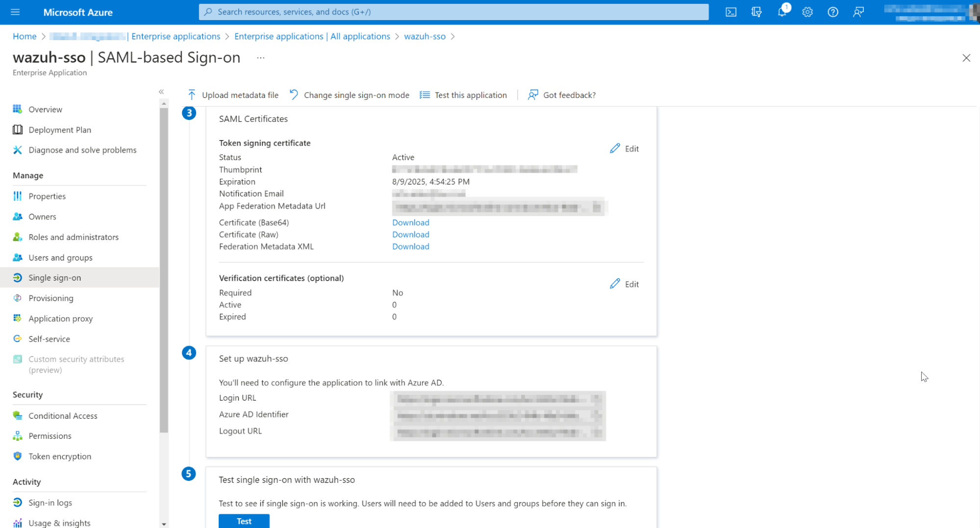The image size is (980, 528).
Task: Open the notifications bell
Action: [782, 12]
